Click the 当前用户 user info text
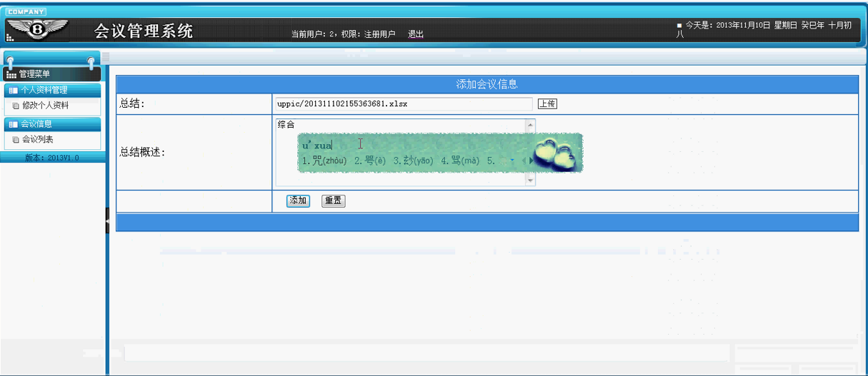 click(344, 34)
